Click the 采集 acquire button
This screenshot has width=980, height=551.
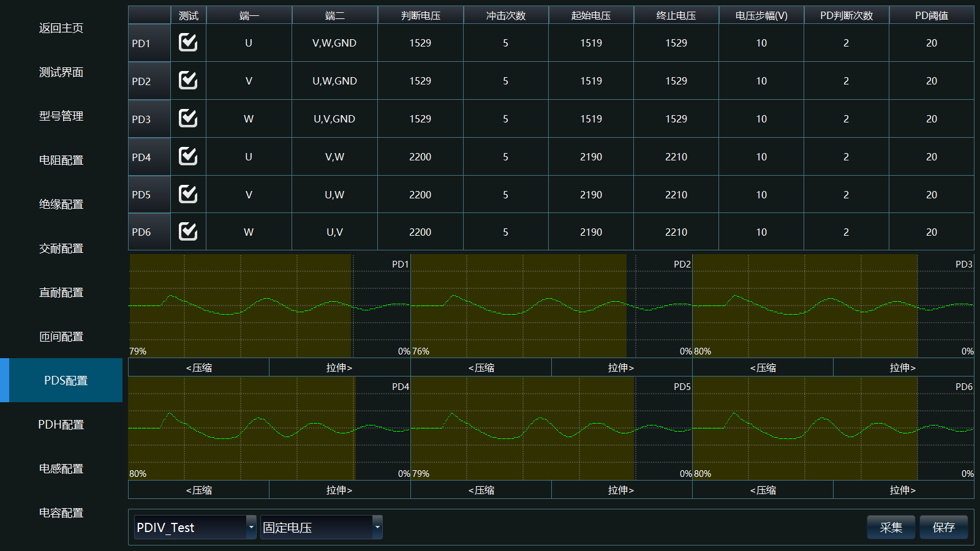click(891, 527)
